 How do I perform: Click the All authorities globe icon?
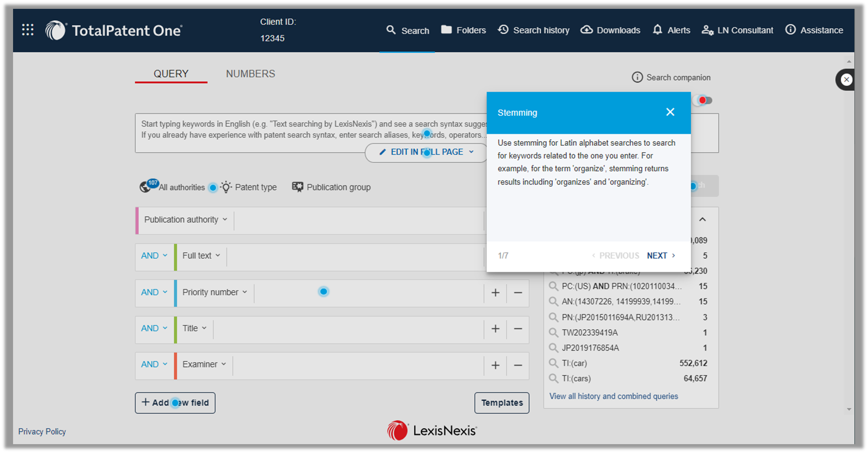(145, 187)
